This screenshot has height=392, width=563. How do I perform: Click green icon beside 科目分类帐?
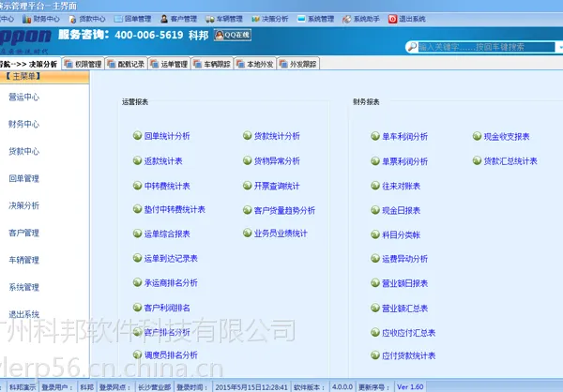coord(375,234)
